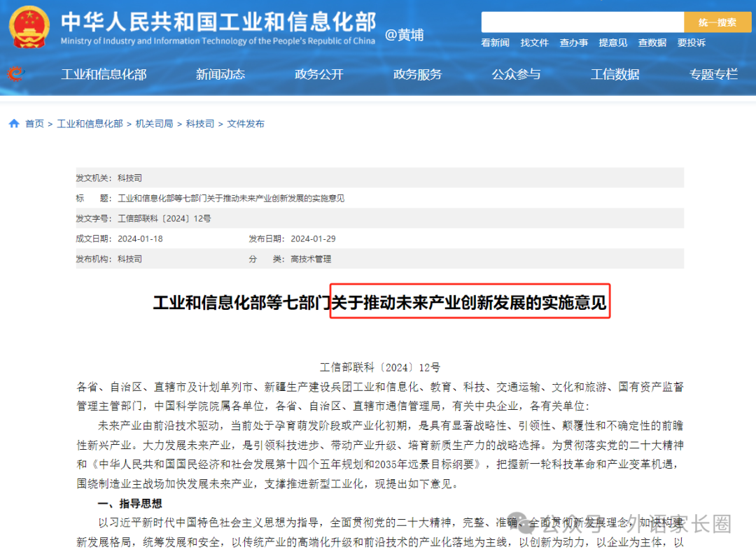Select the 政务服务 nav menu
756x554 pixels.
click(x=417, y=74)
